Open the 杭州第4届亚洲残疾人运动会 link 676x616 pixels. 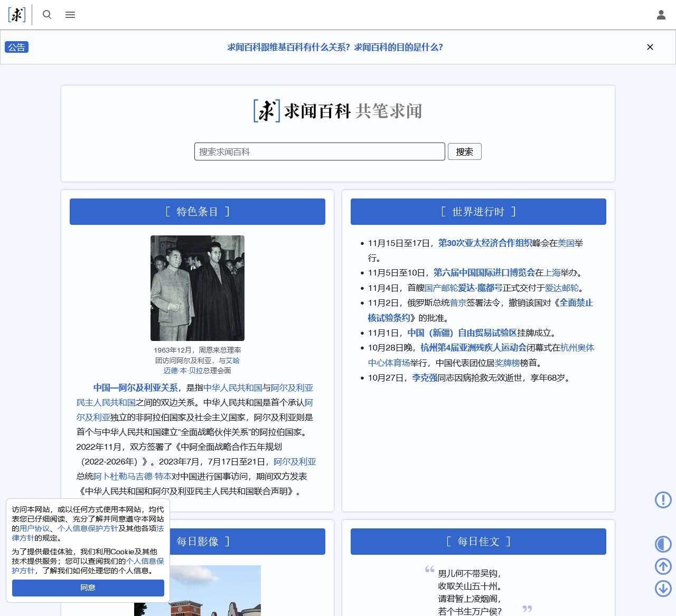(473, 348)
